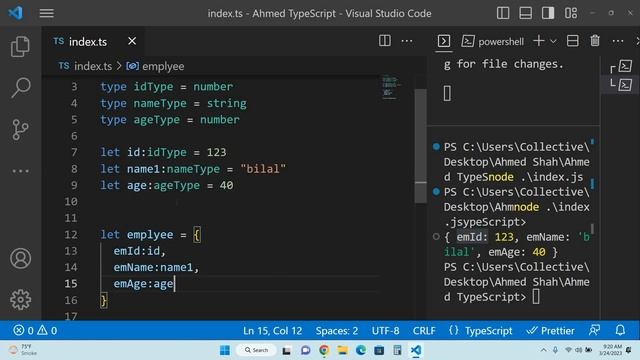Click the VS Code taskbar icon
640x360 pixels.
pyautogui.click(x=416, y=350)
